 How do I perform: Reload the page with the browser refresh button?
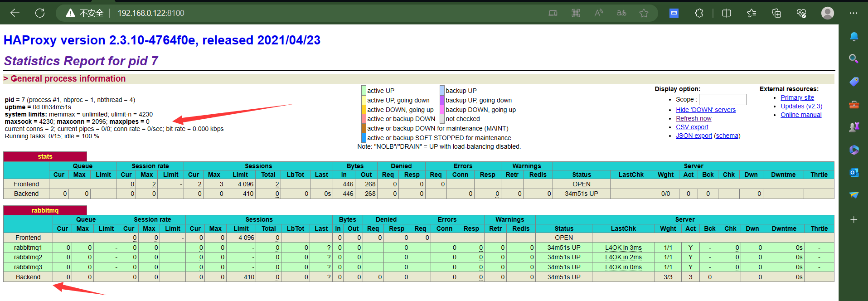[x=40, y=13]
